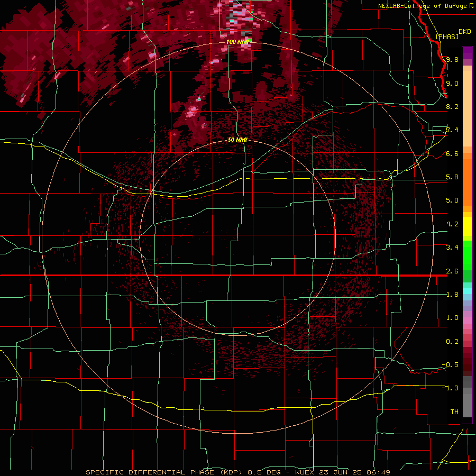Click the DKD unit label above the color bar
Viewport: 476px width, 476px height.
464,32
